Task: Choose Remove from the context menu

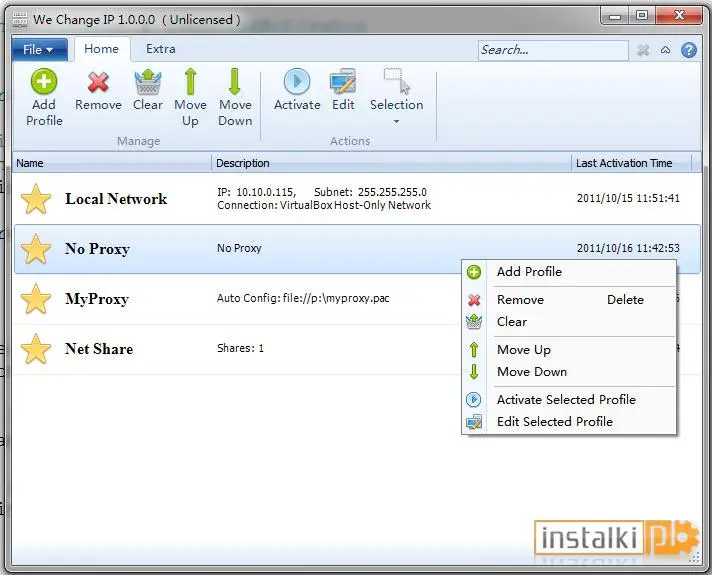Action: pos(569,300)
